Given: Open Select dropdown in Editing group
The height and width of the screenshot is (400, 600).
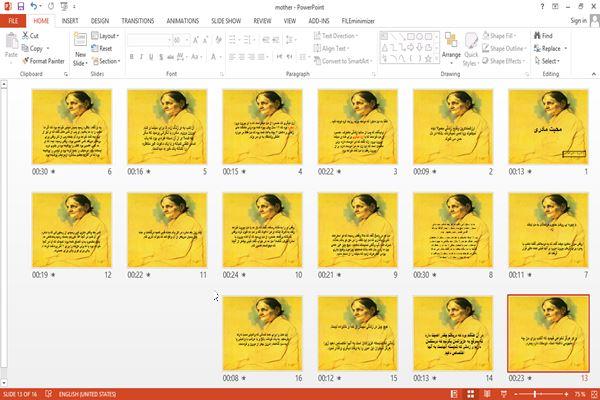Looking at the screenshot, I should point(547,61).
